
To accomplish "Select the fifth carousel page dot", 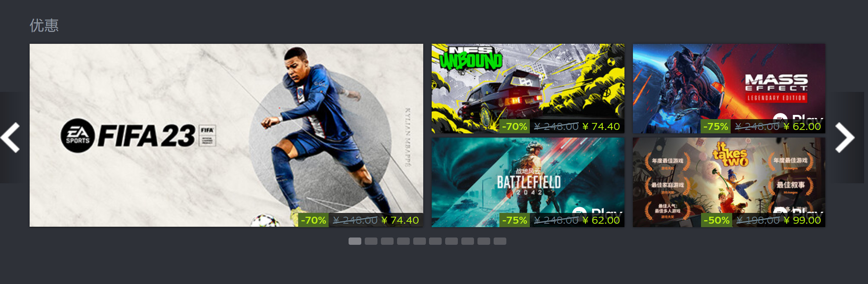I will coord(419,241).
